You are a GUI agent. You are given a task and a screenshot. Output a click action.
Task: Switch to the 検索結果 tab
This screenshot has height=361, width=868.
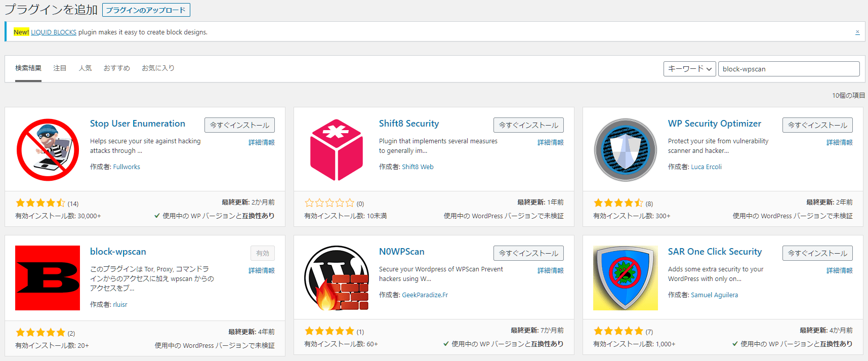click(x=28, y=68)
